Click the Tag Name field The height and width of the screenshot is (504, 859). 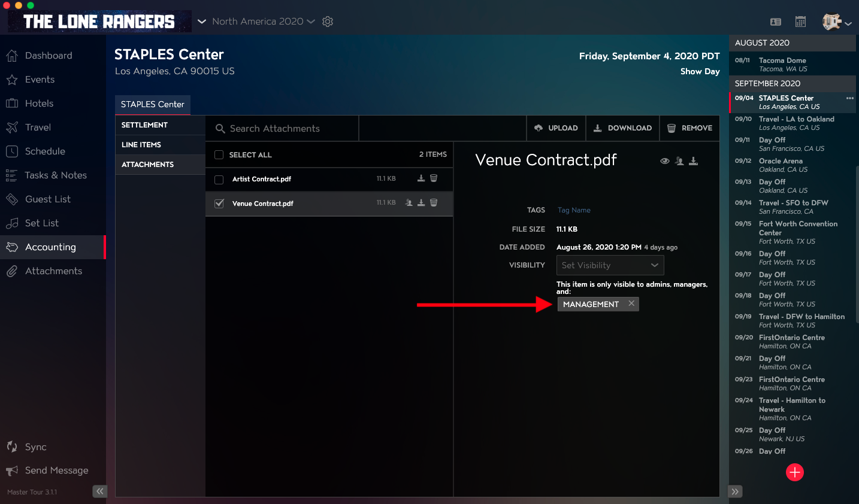pyautogui.click(x=574, y=210)
